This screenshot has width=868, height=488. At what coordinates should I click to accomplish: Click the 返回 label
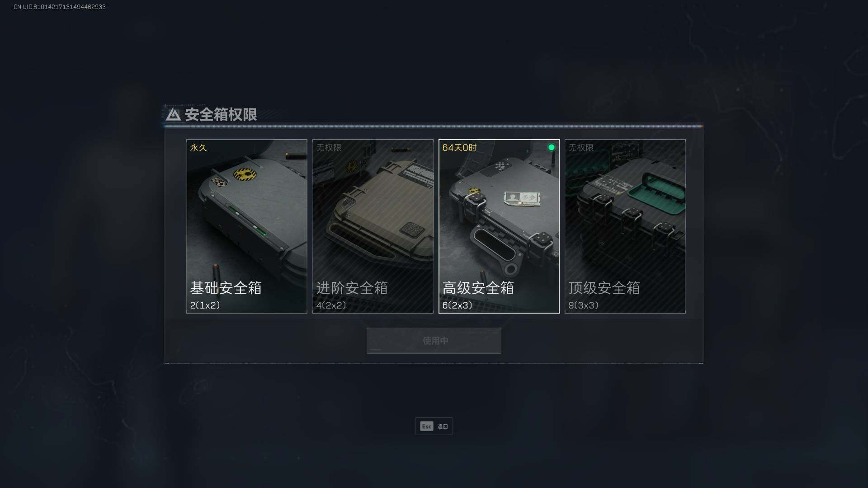coord(442,427)
